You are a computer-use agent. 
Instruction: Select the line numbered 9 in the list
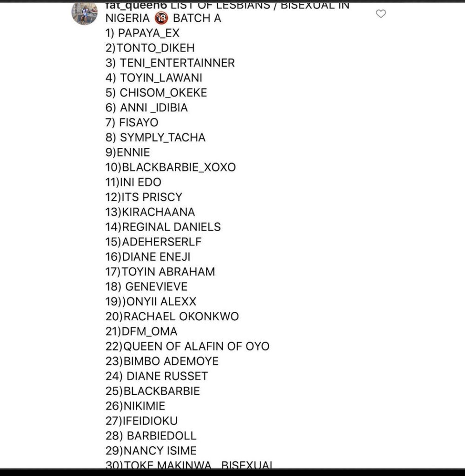point(128,152)
